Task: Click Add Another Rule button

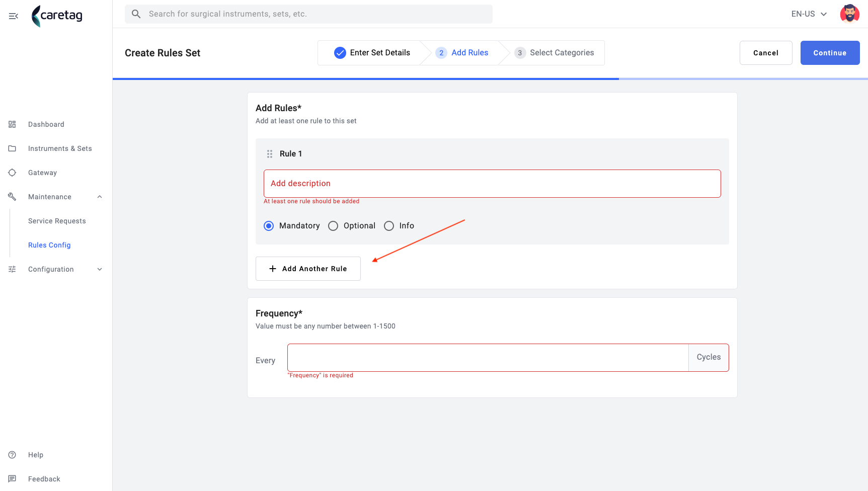Action: point(308,269)
